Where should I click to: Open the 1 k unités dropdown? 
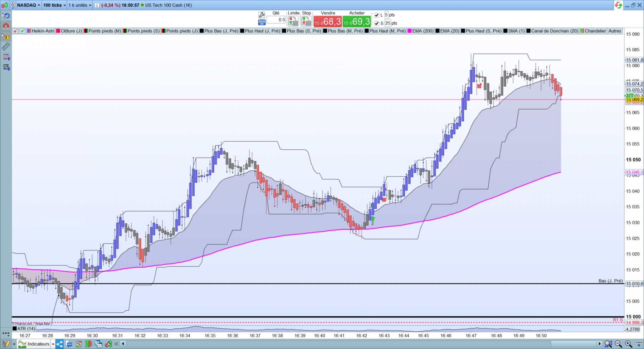point(80,5)
